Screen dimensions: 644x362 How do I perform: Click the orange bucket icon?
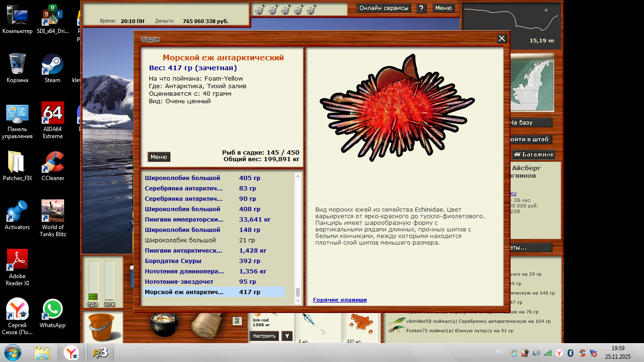coord(102,327)
